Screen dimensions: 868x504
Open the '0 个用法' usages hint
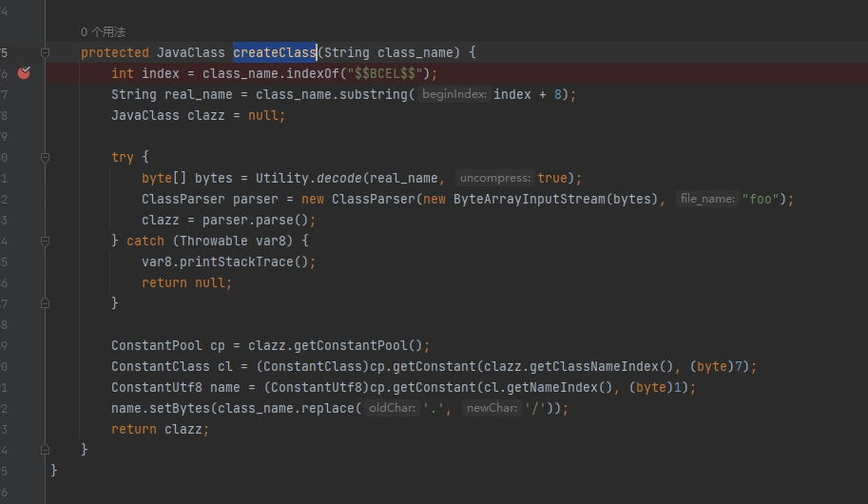(103, 32)
